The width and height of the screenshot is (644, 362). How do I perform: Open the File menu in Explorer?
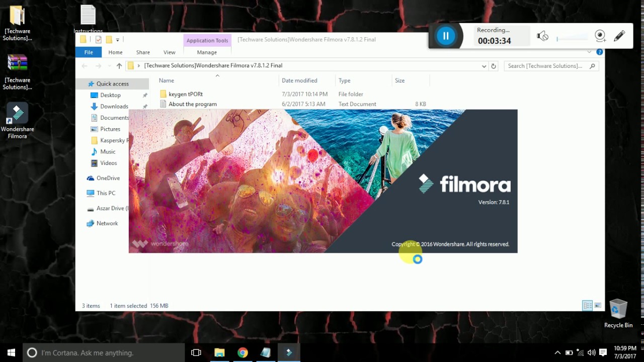[x=89, y=52]
